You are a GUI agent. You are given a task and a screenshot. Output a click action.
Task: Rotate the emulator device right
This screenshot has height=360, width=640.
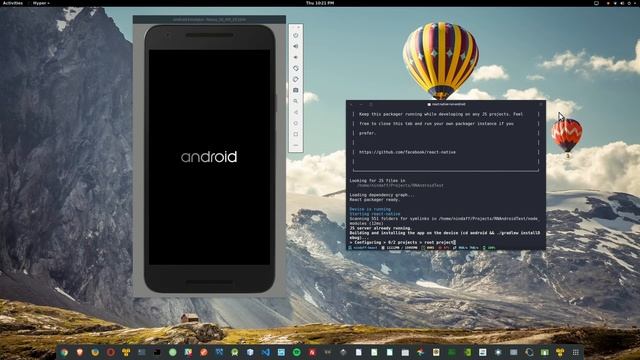point(296,79)
